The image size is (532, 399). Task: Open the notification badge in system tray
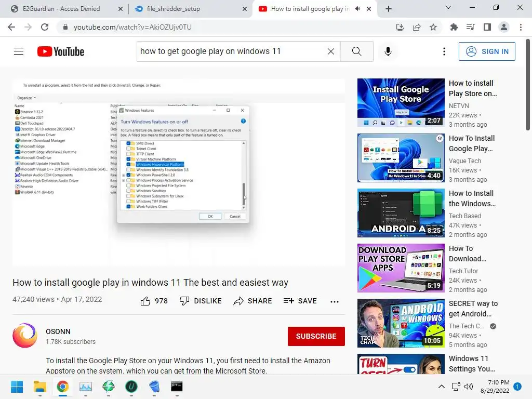(x=517, y=387)
